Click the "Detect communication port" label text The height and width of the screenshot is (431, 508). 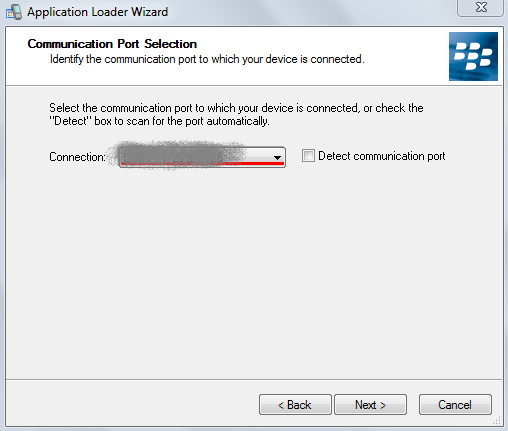(382, 156)
